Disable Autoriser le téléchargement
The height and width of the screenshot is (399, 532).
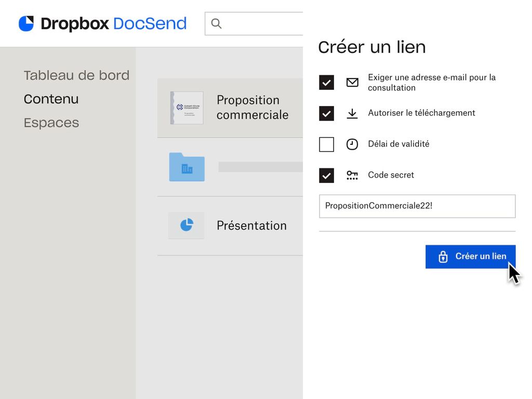pyautogui.click(x=326, y=113)
